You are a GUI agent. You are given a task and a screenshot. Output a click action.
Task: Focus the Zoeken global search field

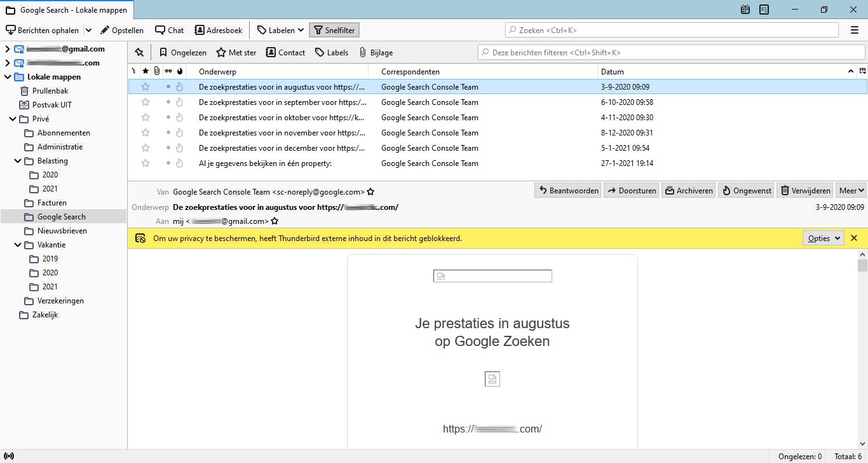point(672,30)
